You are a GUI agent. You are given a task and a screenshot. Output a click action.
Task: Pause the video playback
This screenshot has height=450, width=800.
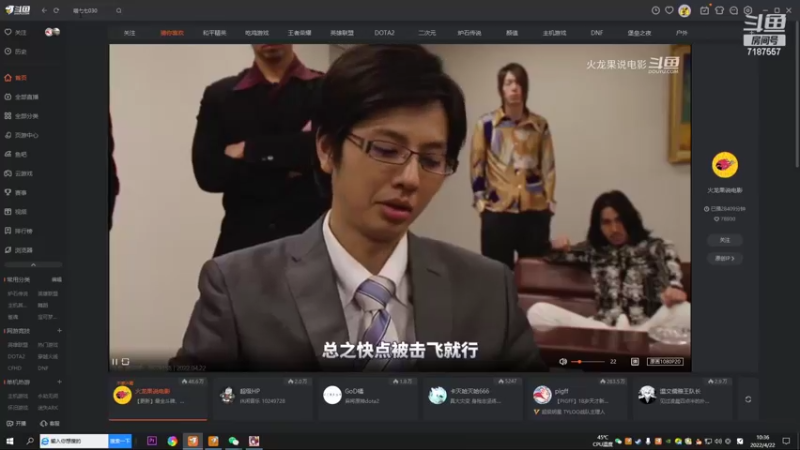click(115, 362)
